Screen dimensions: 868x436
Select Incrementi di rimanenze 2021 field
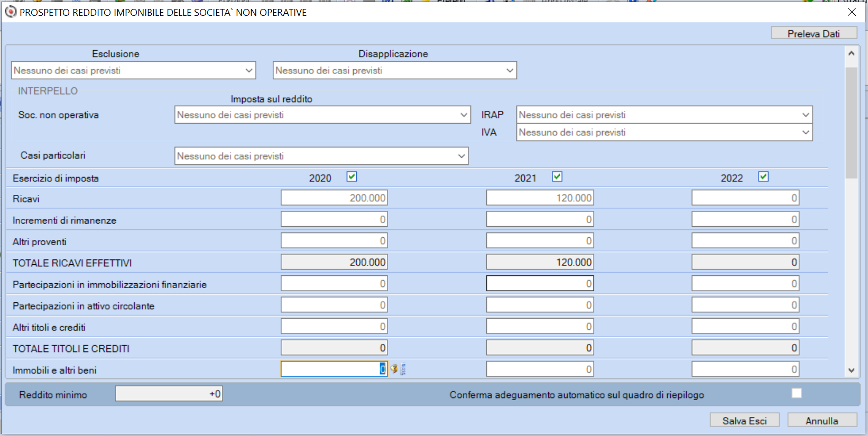pyautogui.click(x=540, y=219)
